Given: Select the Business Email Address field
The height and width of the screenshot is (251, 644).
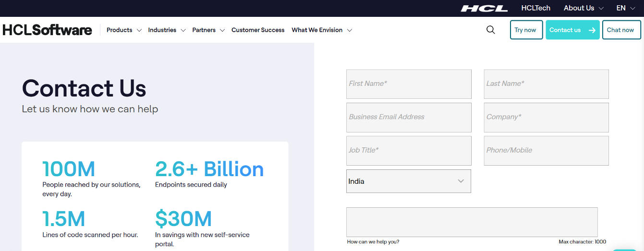Looking at the screenshot, I should [x=408, y=117].
